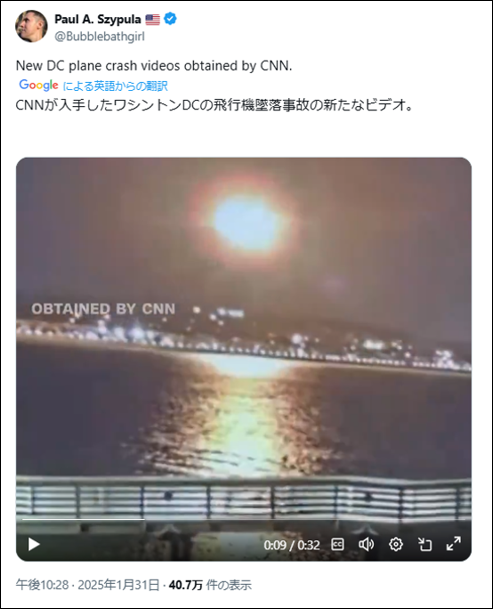Image resolution: width=493 pixels, height=609 pixels.
Task: Click the translated Japanese tweet text
Action: (214, 105)
